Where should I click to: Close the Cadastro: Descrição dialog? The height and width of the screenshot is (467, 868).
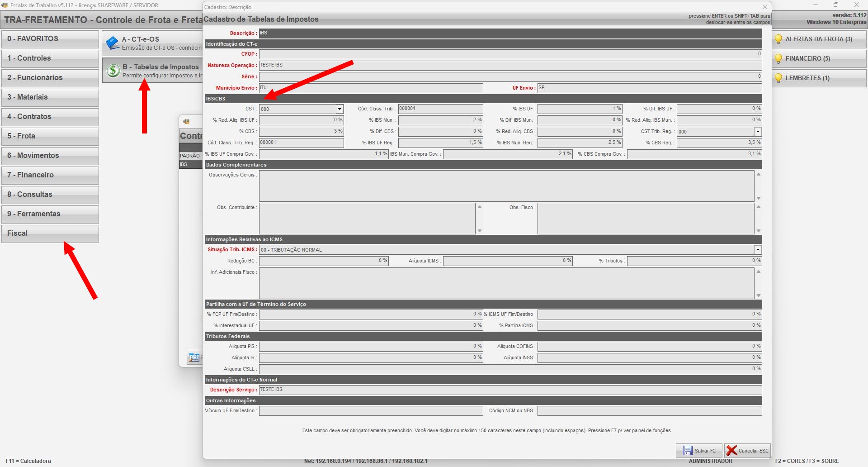(765, 7)
